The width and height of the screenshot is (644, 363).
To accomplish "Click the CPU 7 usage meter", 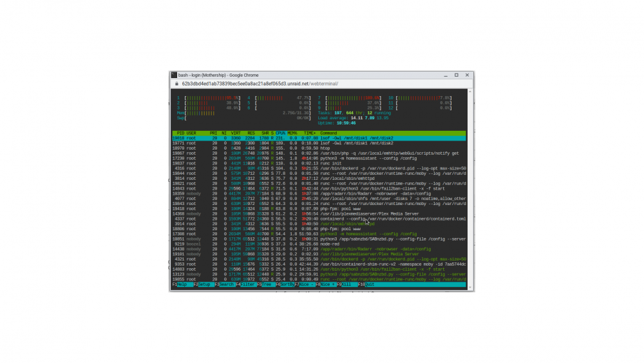I will (x=350, y=98).
